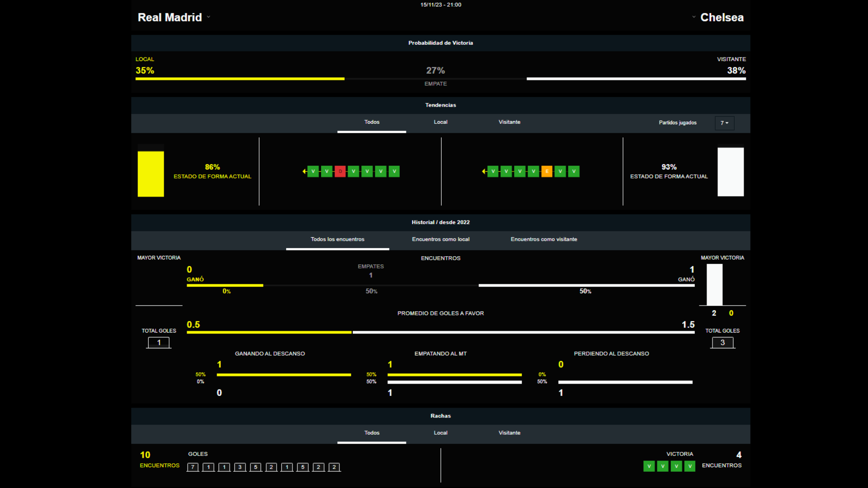Open the Chelsea team dropdown
This screenshot has height=488, width=868.
[x=694, y=17]
